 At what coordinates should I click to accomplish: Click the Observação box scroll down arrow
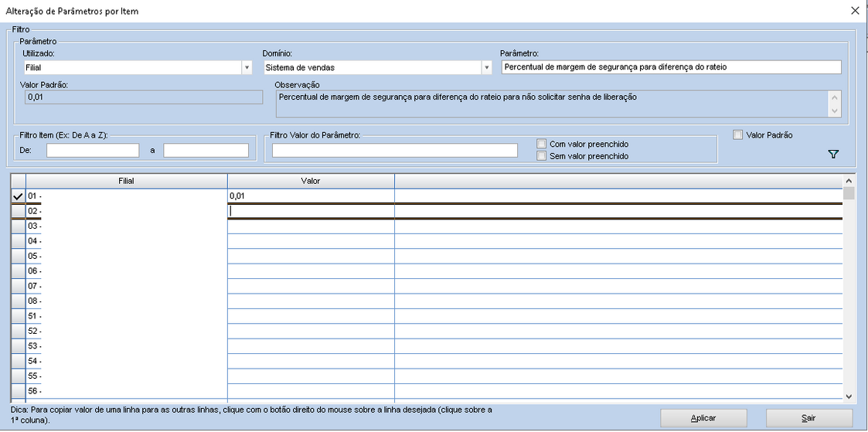[835, 111]
